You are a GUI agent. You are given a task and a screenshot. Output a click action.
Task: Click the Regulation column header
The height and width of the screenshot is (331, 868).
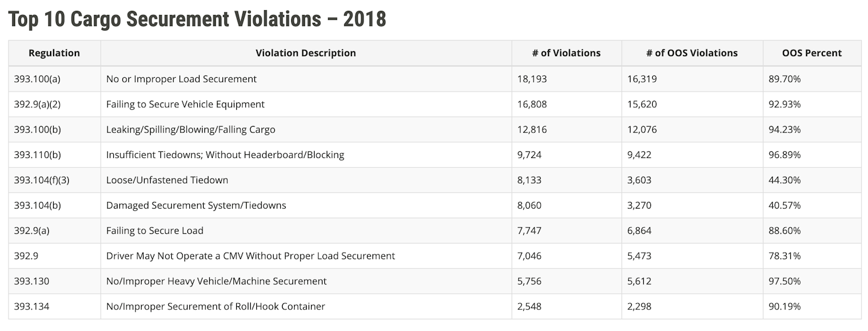point(54,53)
